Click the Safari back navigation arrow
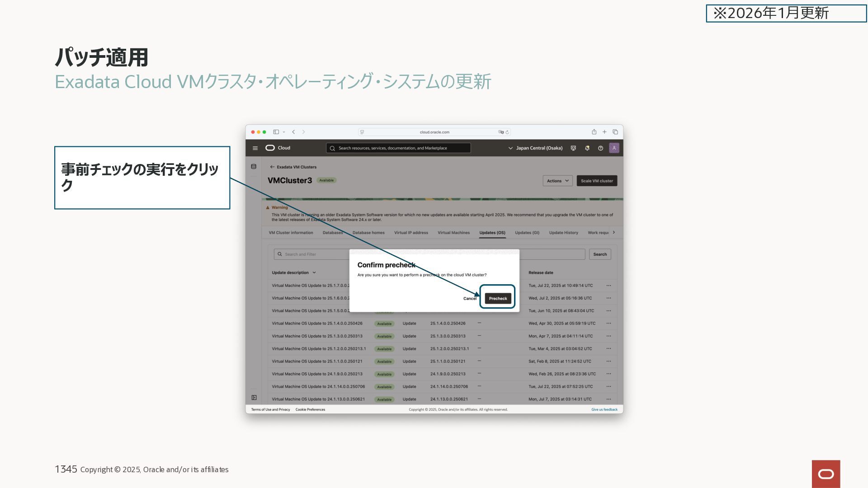 click(x=293, y=132)
